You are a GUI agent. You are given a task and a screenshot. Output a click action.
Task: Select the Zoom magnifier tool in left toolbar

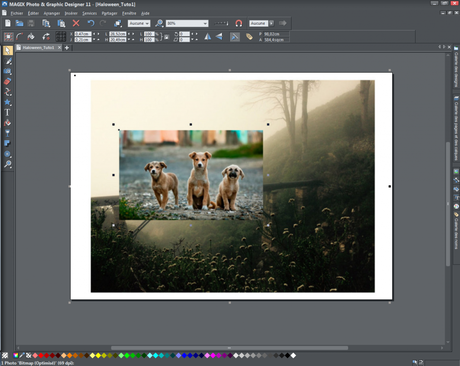pos(8,164)
